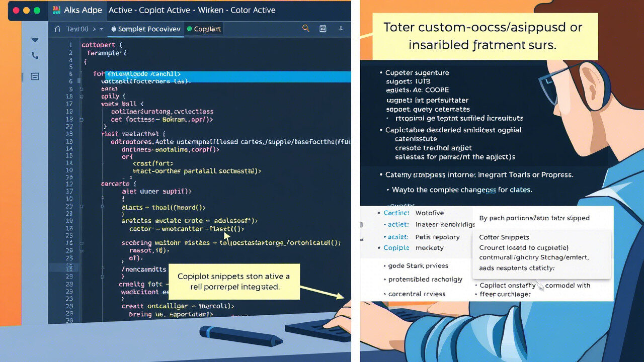Click the orange search magnifier icon
The width and height of the screenshot is (644, 362).
[305, 29]
